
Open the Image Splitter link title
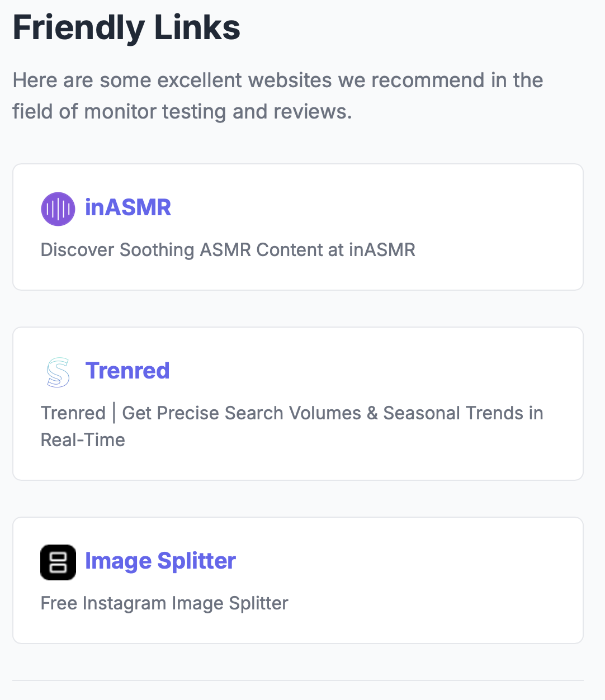click(160, 561)
